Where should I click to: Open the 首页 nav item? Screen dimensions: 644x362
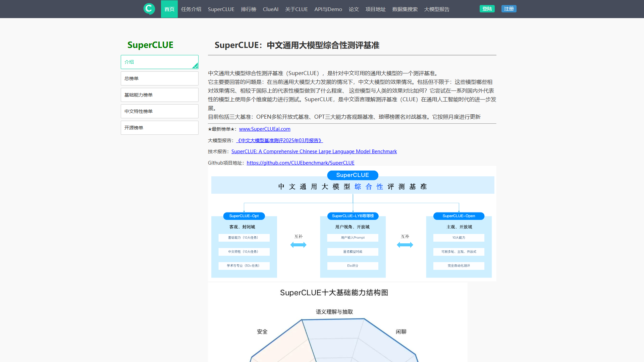point(169,9)
